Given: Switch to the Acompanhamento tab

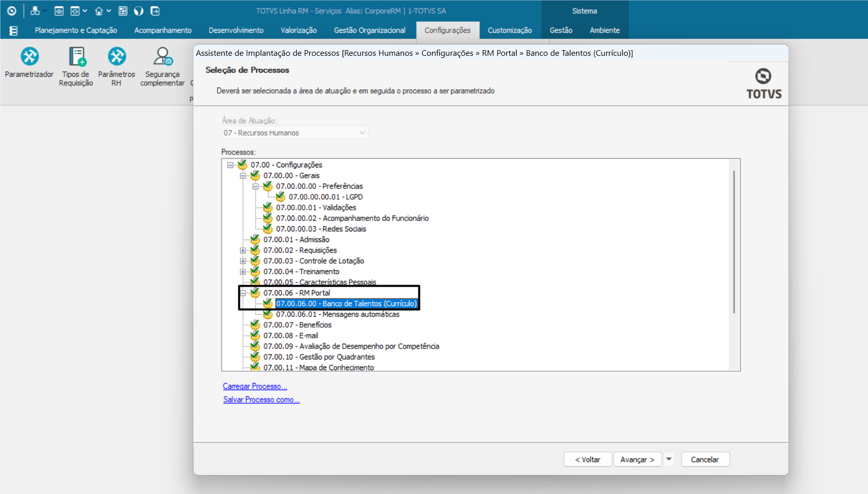Looking at the screenshot, I should click(x=163, y=30).
